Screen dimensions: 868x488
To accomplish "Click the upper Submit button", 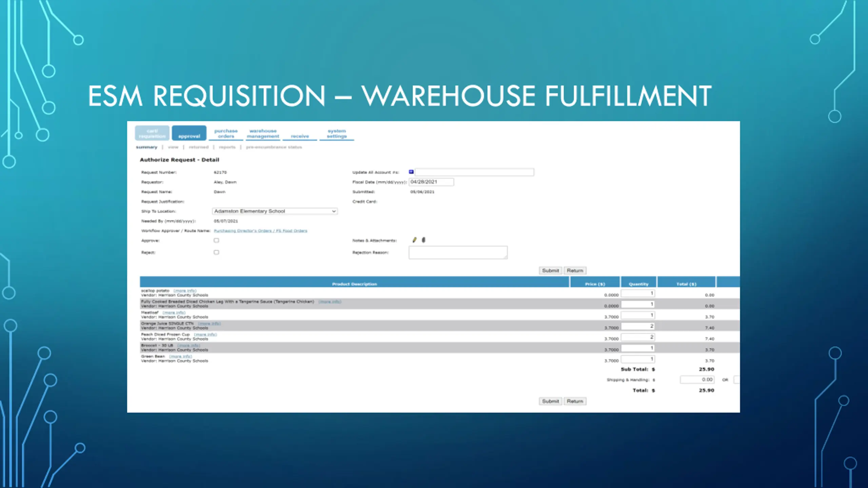I will pos(550,270).
